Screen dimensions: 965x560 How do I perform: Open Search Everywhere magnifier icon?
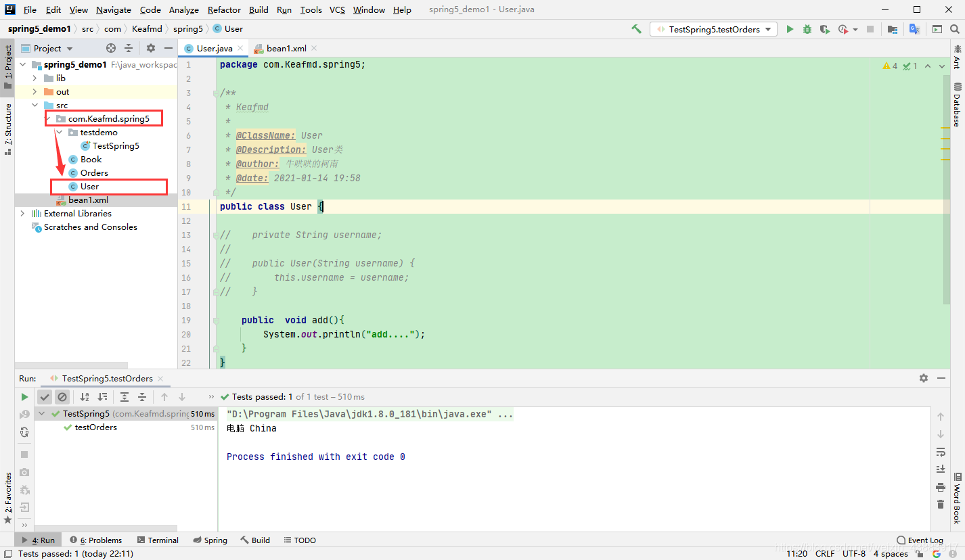tap(955, 29)
